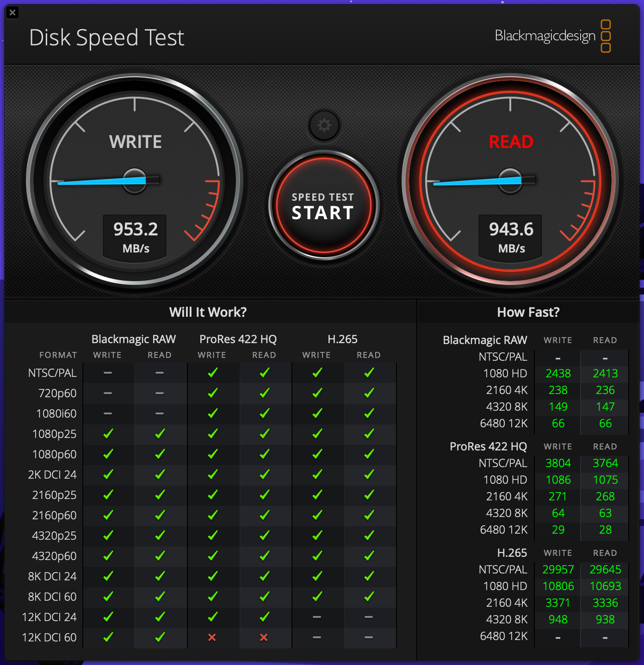Viewport: 644px width, 665px height.
Task: Click the value 3336 in H.265 2160 4K read
Action: point(605,603)
